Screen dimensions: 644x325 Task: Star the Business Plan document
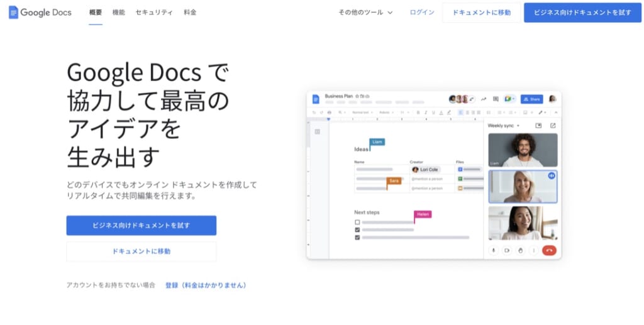point(357,96)
